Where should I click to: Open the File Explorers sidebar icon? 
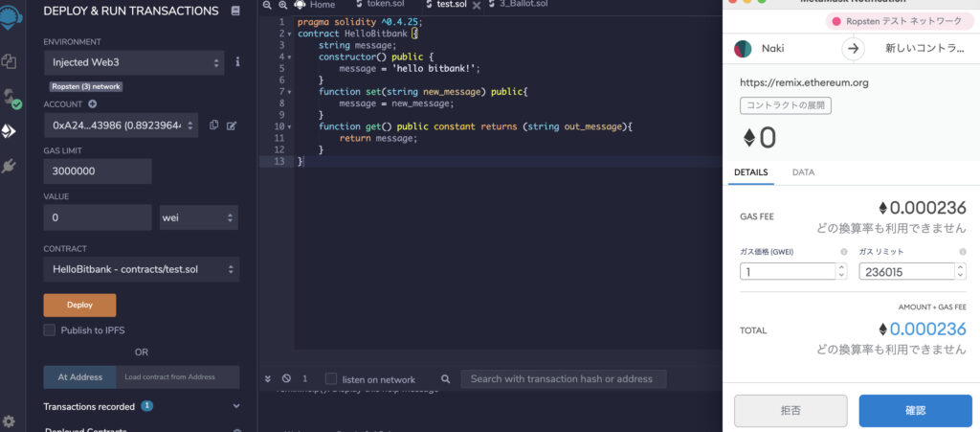tap(9, 62)
